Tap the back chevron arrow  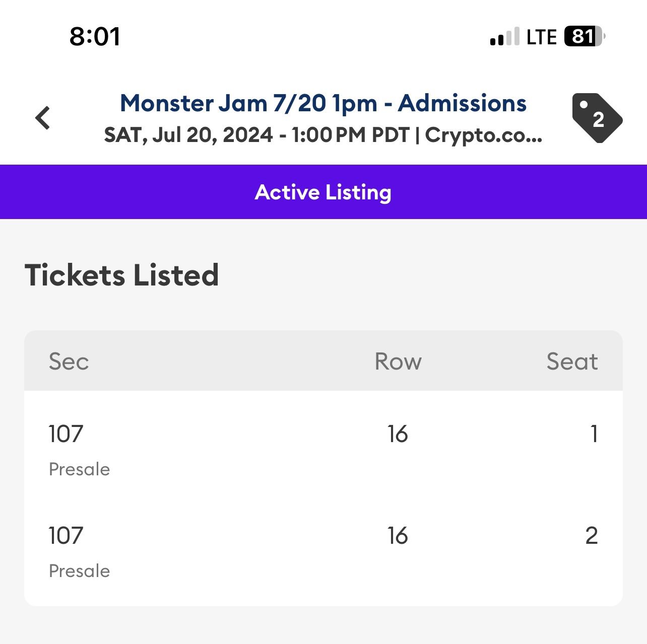point(43,116)
